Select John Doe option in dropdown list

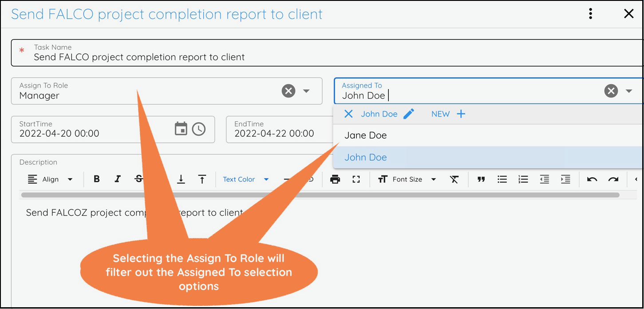pyautogui.click(x=366, y=158)
